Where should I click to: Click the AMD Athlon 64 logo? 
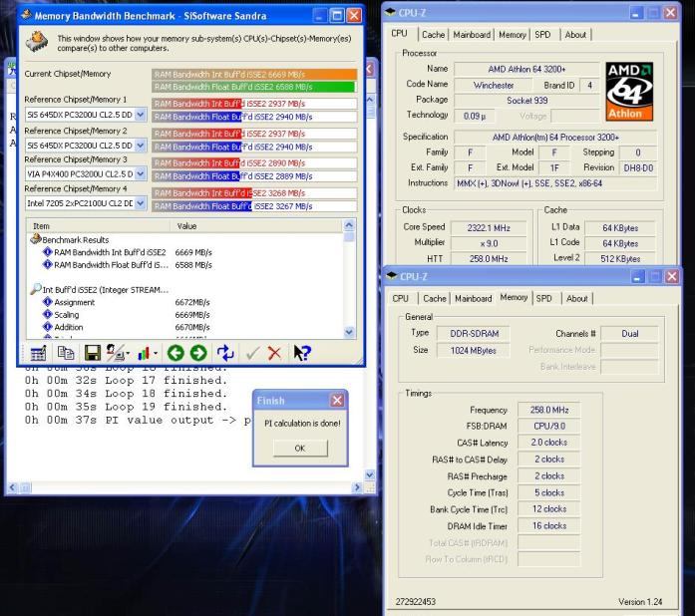click(629, 92)
